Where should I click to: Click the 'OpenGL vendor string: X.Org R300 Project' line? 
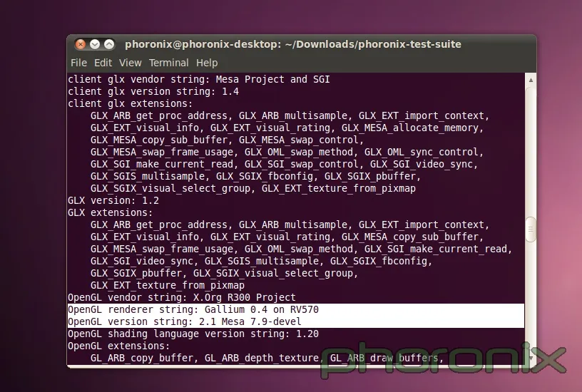click(x=181, y=297)
